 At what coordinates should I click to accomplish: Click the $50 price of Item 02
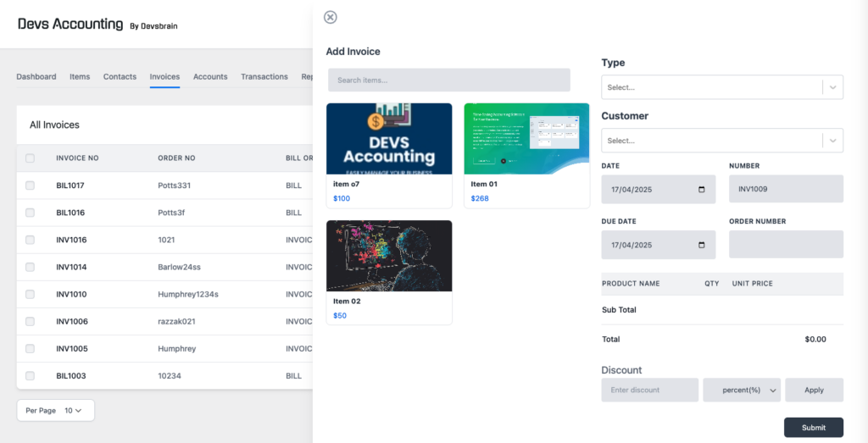click(x=340, y=316)
